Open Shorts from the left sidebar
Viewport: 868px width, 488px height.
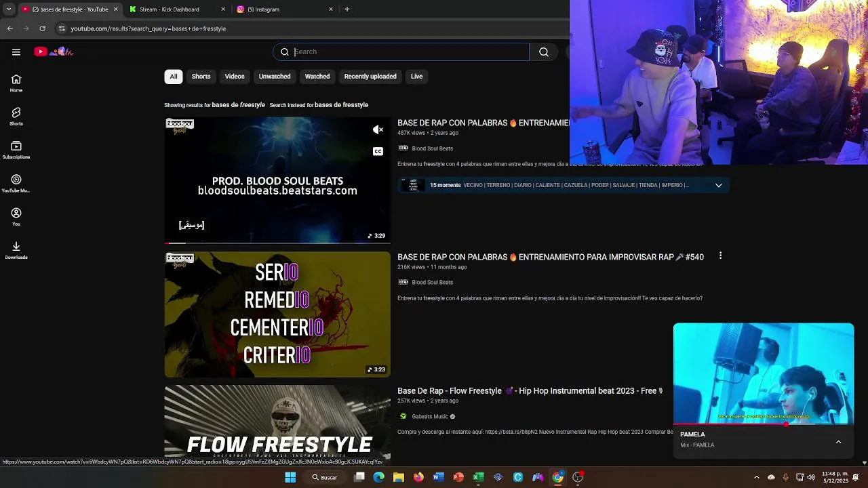16,117
